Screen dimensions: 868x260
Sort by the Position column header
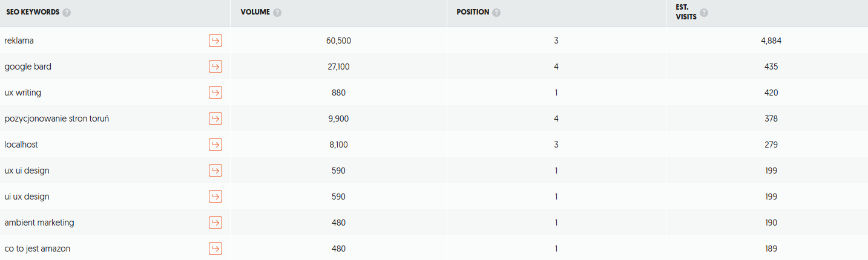tap(473, 12)
